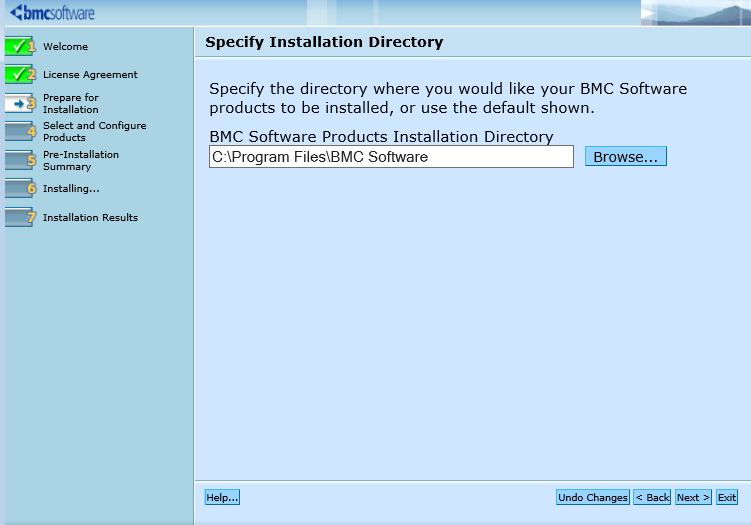Select the License Agreement step label
This screenshot has width=751, height=525.
[90, 75]
